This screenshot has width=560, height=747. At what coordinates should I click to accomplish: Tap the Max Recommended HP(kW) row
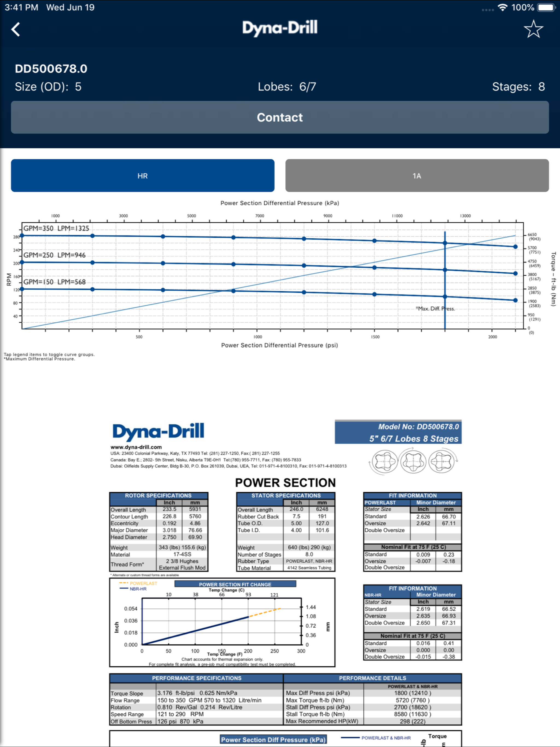pos(372,721)
